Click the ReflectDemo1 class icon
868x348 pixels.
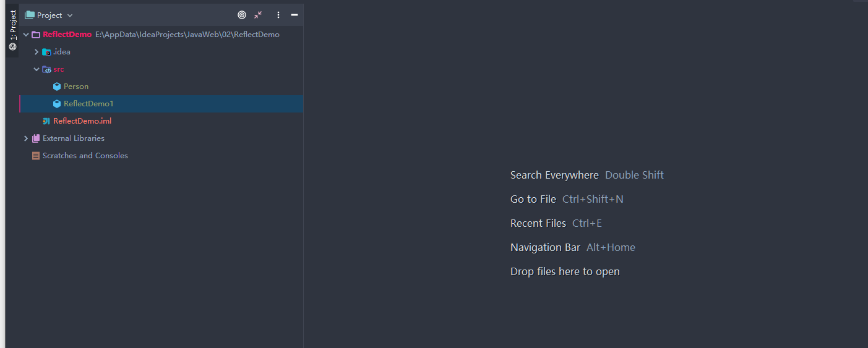click(57, 104)
